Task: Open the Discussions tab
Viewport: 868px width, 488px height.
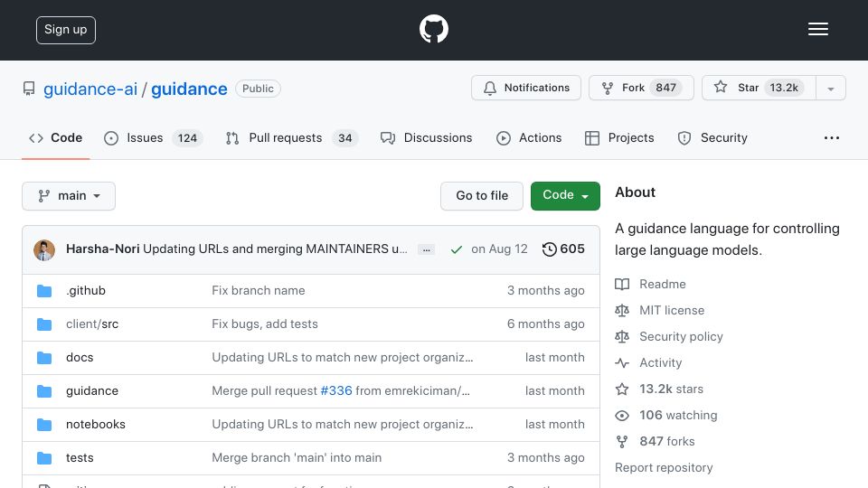Action: tap(426, 137)
